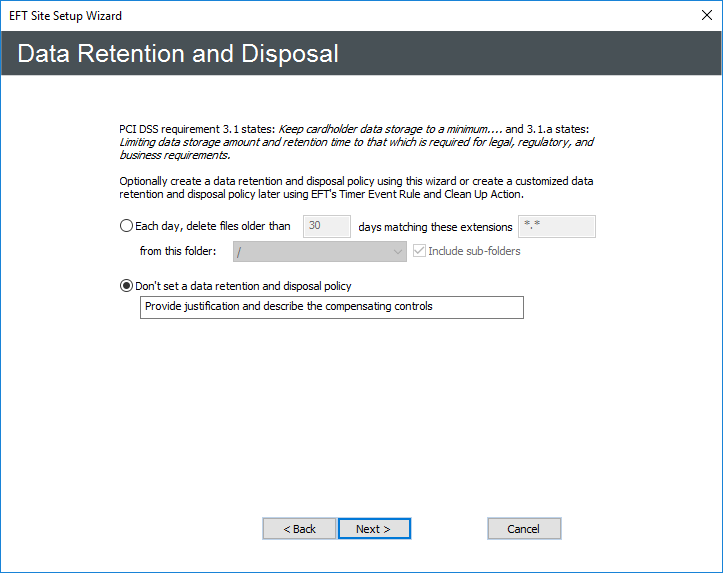Click the days field showing 30

pos(326,226)
